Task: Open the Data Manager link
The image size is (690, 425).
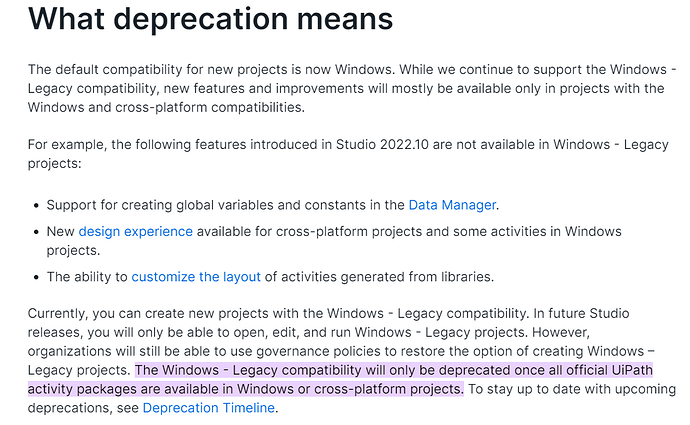Action: pos(452,205)
